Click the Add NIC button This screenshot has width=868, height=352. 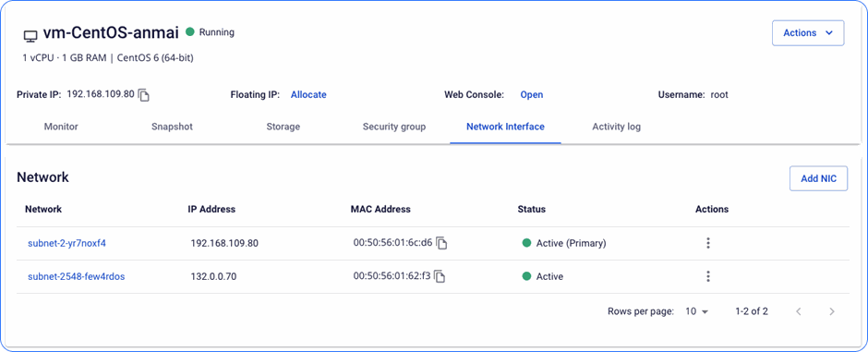tap(818, 178)
